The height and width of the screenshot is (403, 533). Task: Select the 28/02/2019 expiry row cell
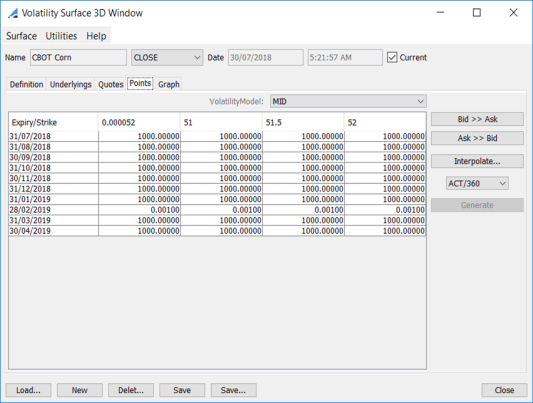pyautogui.click(x=54, y=210)
